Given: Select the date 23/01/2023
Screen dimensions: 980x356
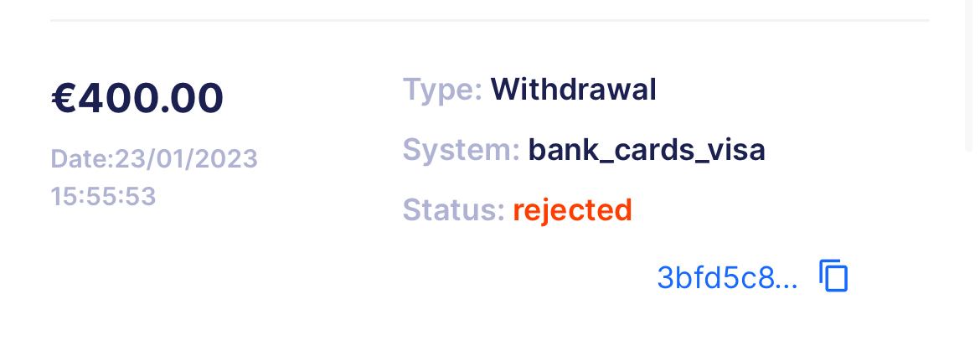Looking at the screenshot, I should [x=186, y=158].
